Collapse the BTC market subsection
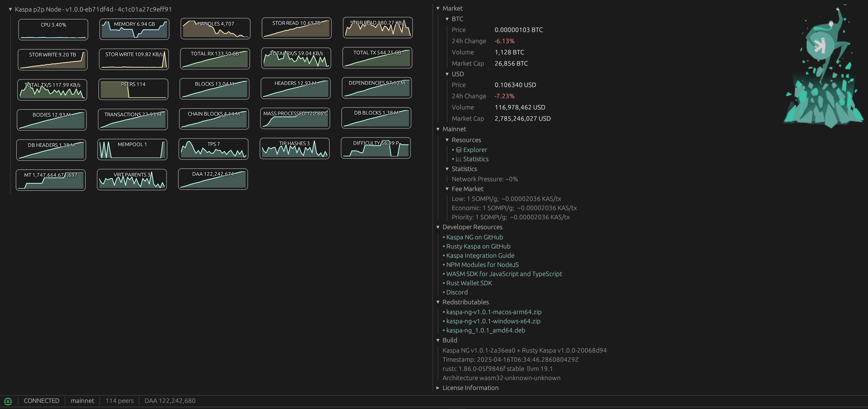Viewport: 868px width, 409px height. coord(447,19)
